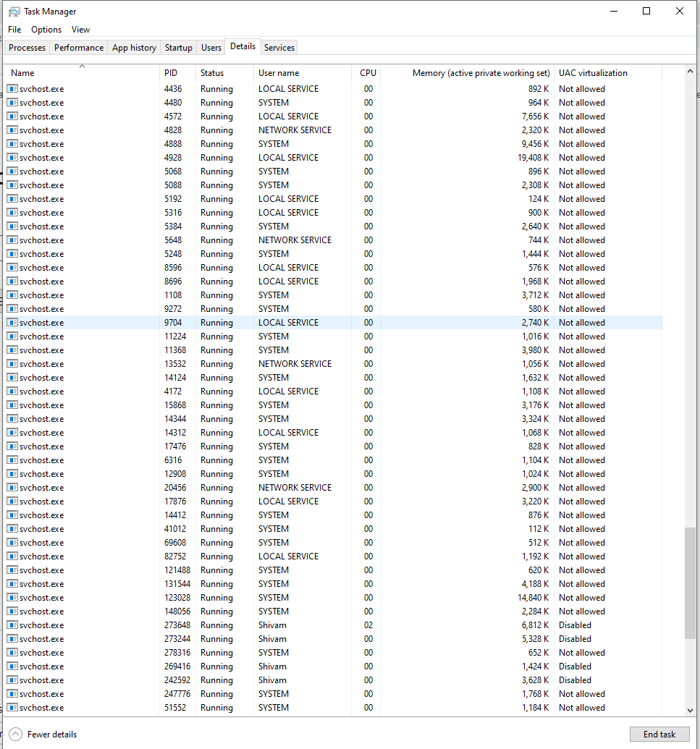The width and height of the screenshot is (700, 749).
Task: Click the vertical scrollbar thumb
Action: 690,583
